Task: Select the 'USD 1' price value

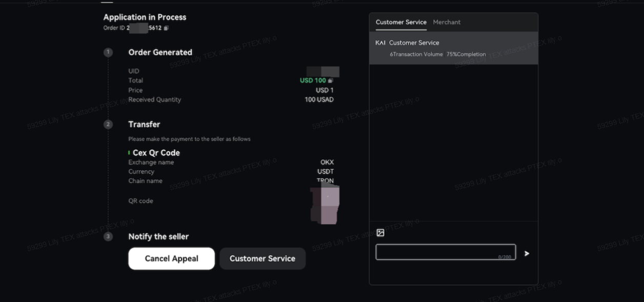Action: pyautogui.click(x=325, y=90)
